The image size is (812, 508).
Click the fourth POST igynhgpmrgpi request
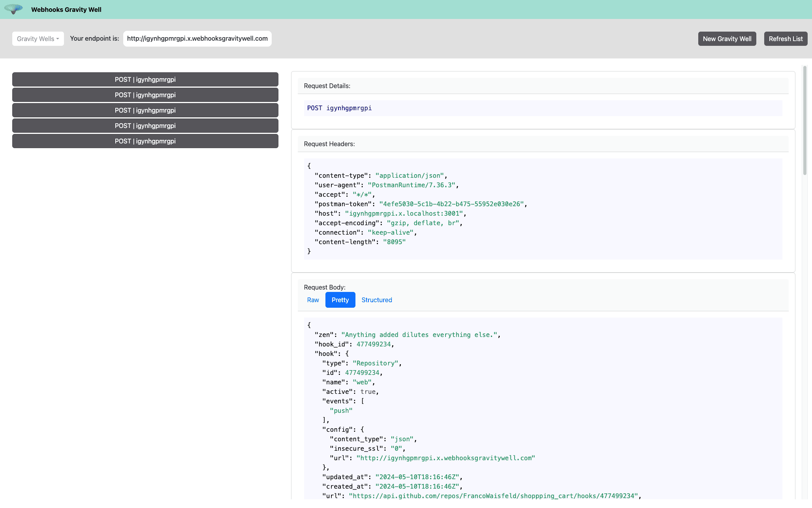click(145, 125)
